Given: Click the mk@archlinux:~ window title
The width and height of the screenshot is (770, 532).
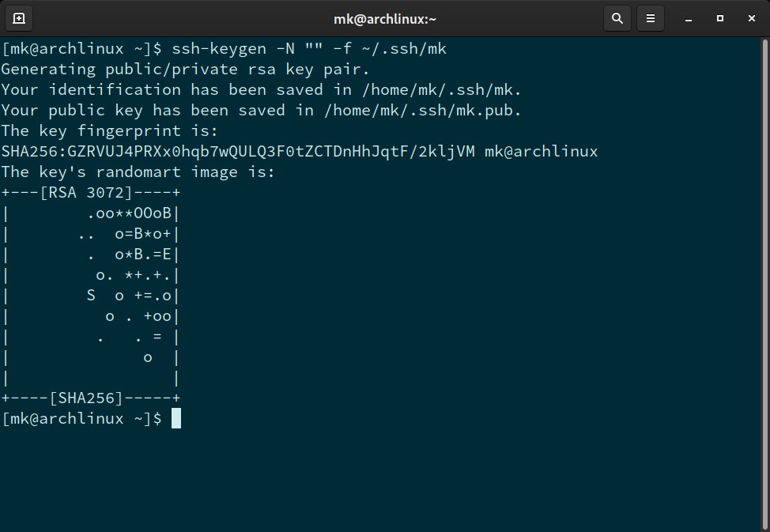Looking at the screenshot, I should coord(384,17).
